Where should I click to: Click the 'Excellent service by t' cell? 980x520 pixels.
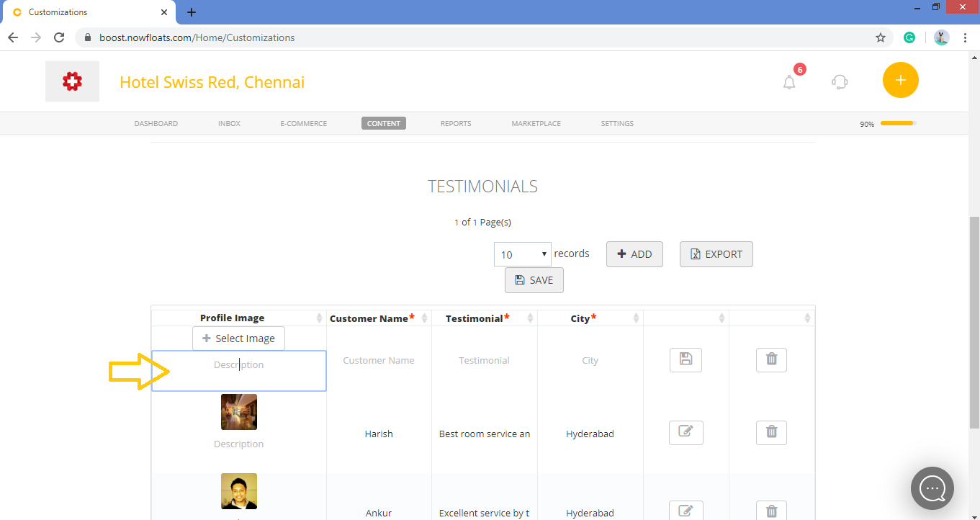click(485, 513)
